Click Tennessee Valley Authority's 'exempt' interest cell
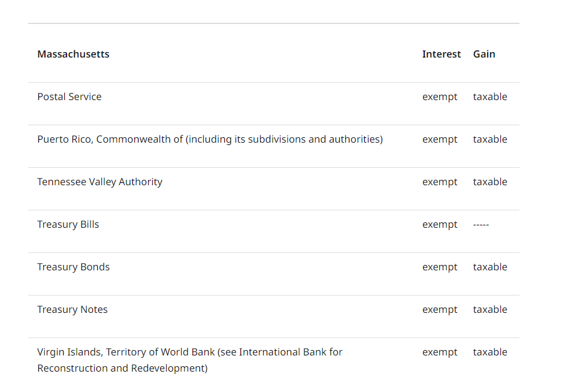Screen dimensions: 565x392 tap(440, 182)
